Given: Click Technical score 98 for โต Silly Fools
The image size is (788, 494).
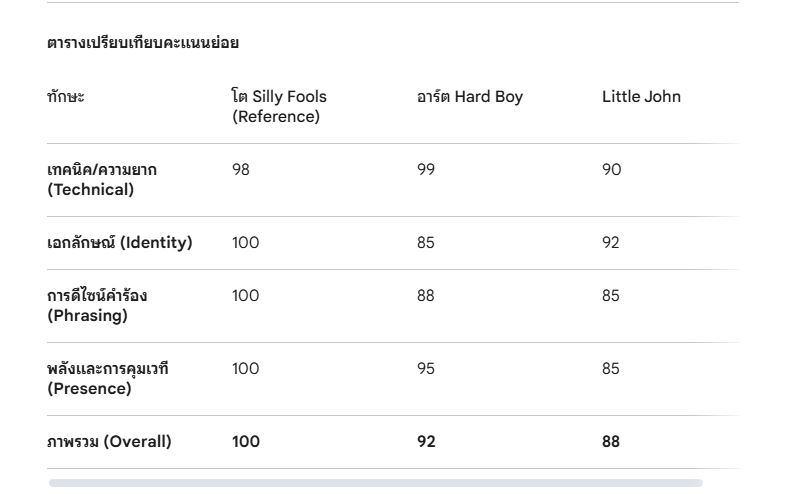Looking at the screenshot, I should pos(241,170).
